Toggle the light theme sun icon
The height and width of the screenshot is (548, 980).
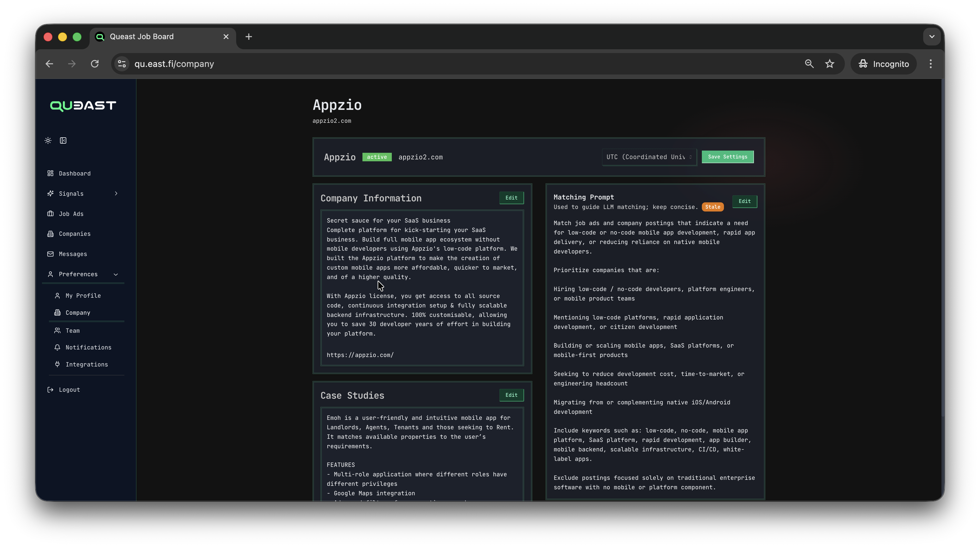[48, 140]
